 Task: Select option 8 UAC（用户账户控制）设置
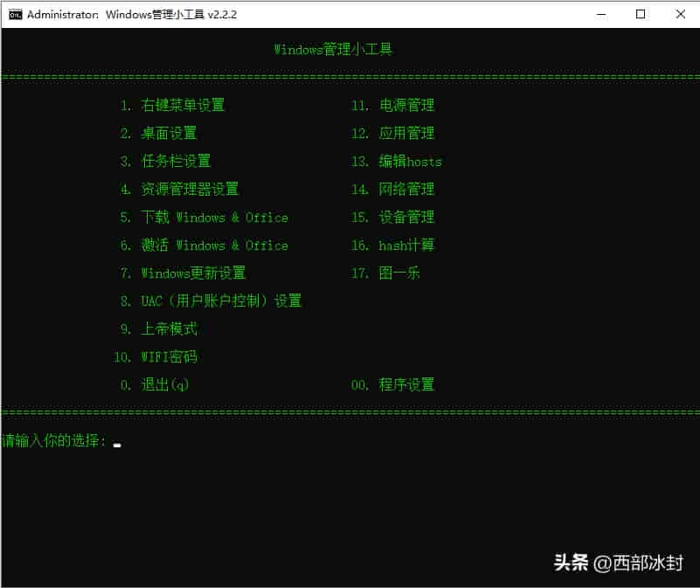(x=211, y=301)
